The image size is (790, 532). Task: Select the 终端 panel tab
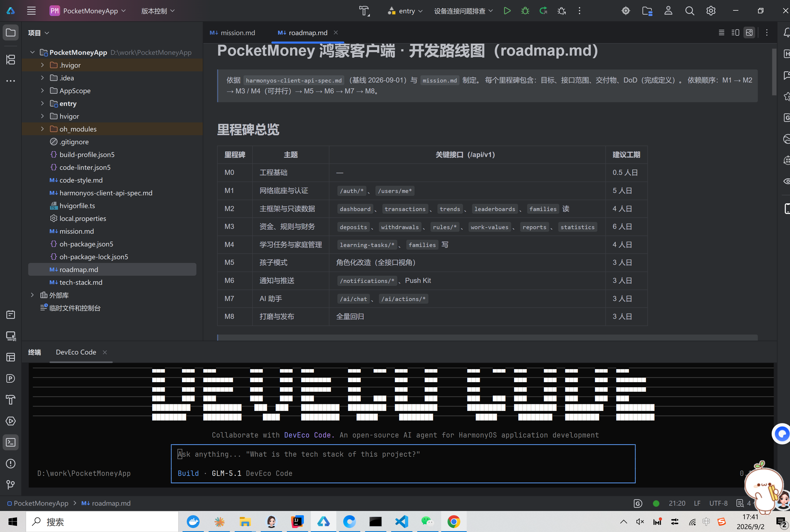pyautogui.click(x=35, y=352)
